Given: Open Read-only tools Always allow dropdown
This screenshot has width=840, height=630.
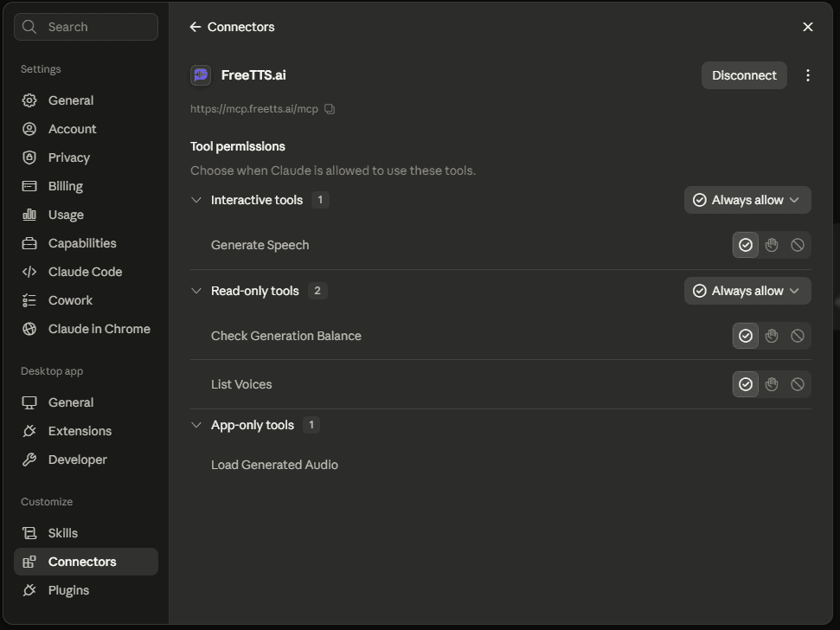Looking at the screenshot, I should [x=747, y=291].
